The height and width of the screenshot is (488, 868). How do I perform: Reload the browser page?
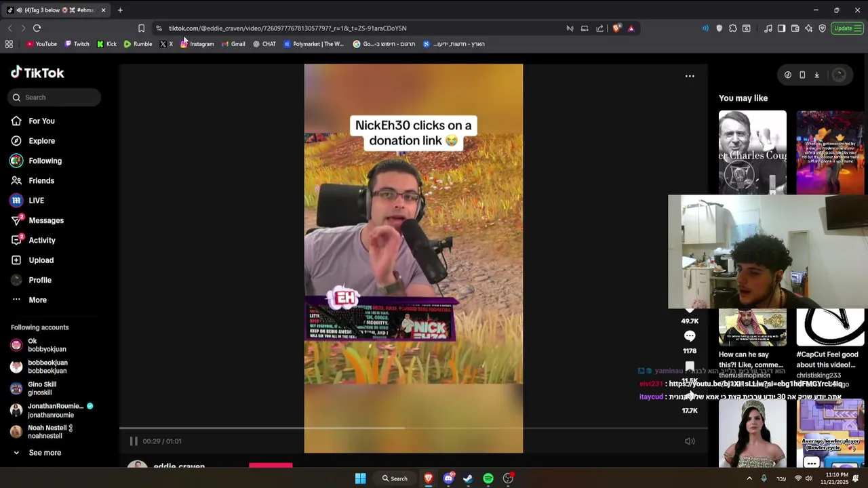tap(37, 28)
